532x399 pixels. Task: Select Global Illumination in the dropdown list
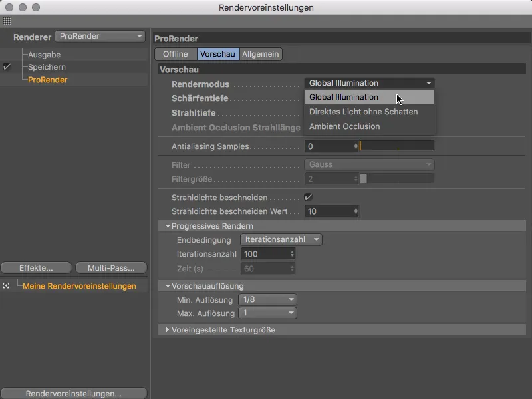(370, 97)
